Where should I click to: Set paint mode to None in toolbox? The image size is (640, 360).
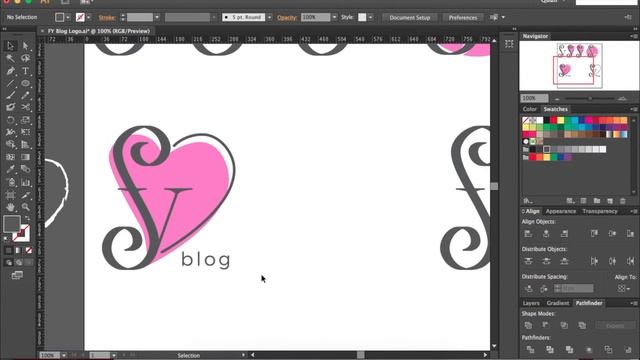click(x=29, y=250)
